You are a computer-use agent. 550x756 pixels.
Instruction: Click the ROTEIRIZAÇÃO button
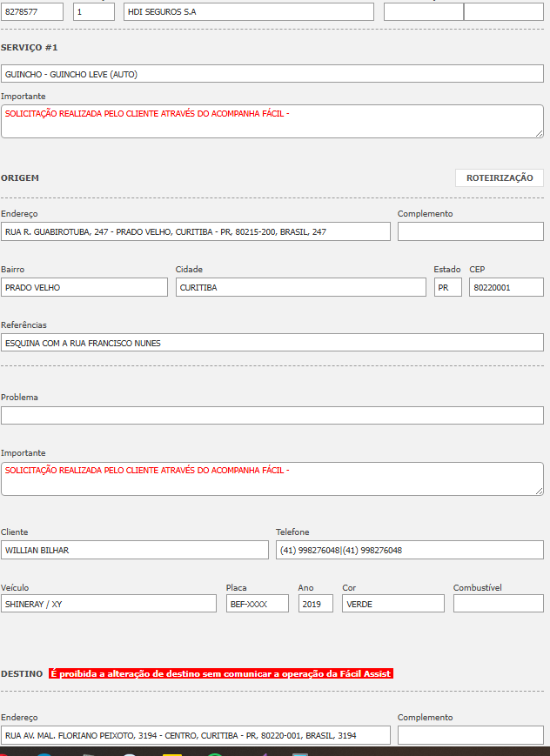coord(499,177)
